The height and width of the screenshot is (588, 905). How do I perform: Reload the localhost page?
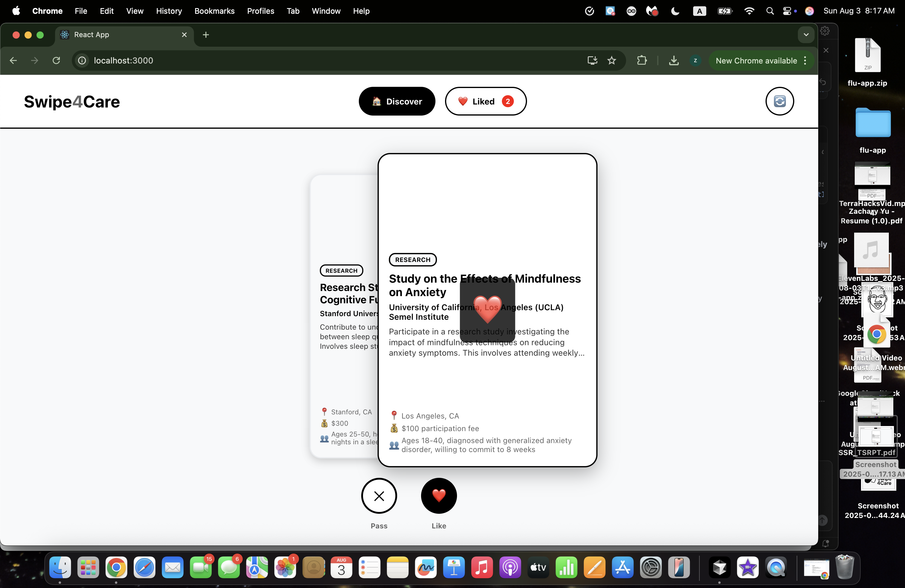pyautogui.click(x=56, y=60)
